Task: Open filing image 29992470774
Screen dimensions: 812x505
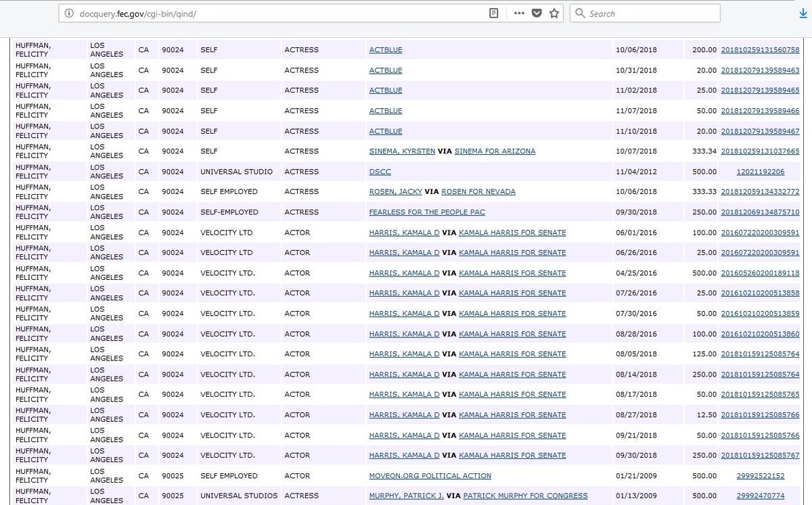Action: click(761, 496)
